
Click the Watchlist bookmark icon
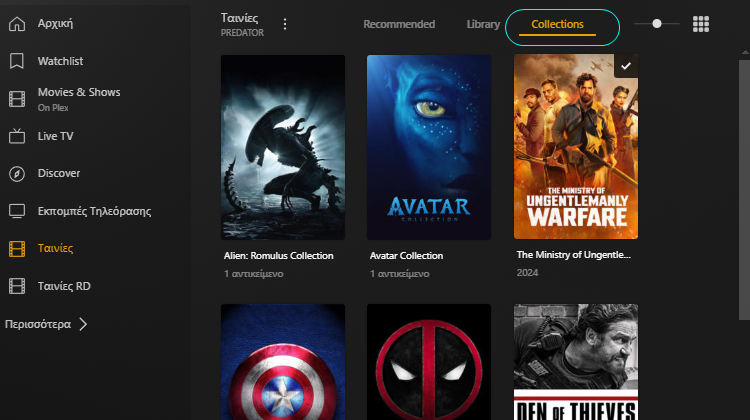pos(17,61)
